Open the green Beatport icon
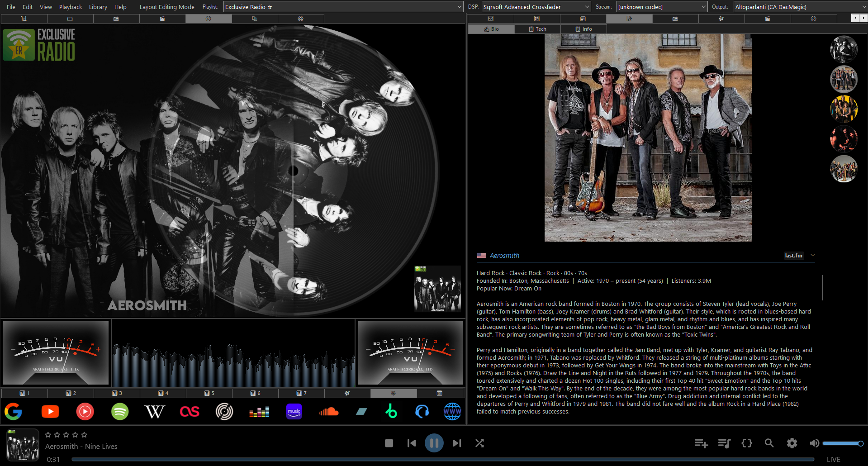 [x=391, y=411]
